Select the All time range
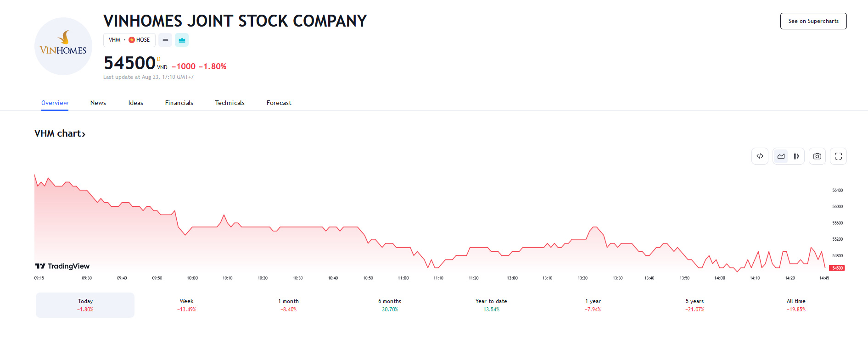 click(796, 305)
